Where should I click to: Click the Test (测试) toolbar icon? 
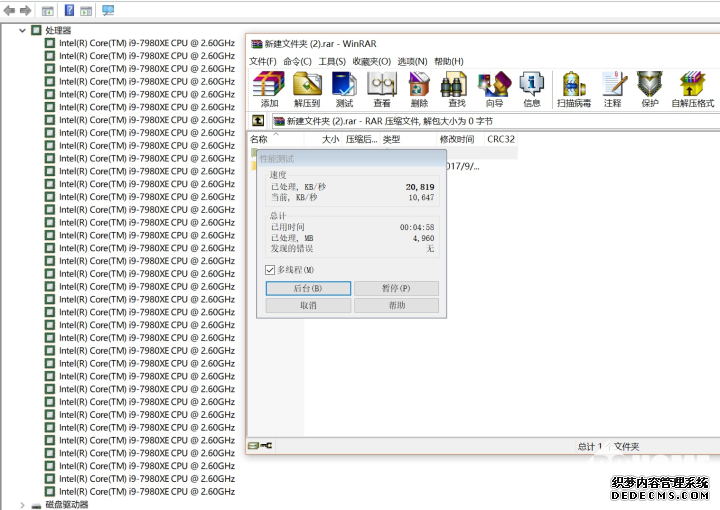(344, 90)
